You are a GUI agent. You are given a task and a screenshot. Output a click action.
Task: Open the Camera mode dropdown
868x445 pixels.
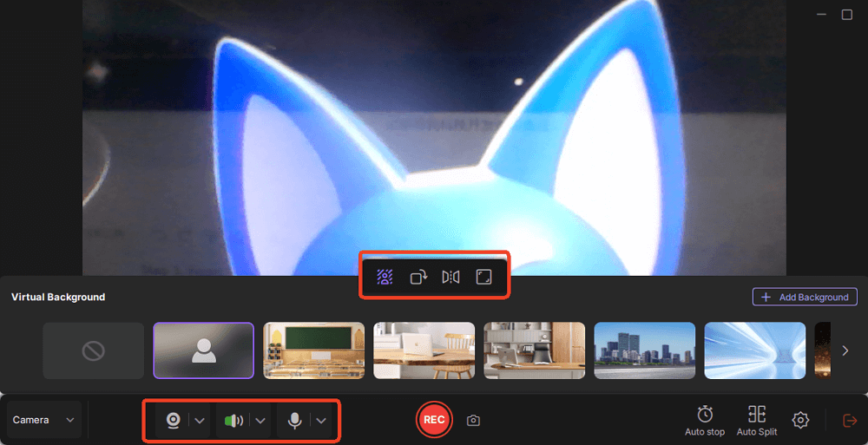point(43,420)
